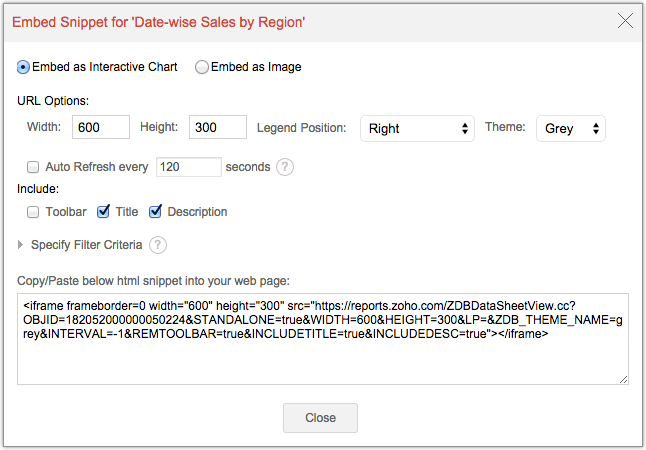Image resolution: width=646 pixels, height=450 pixels.
Task: Click the Height input field
Action: point(217,127)
